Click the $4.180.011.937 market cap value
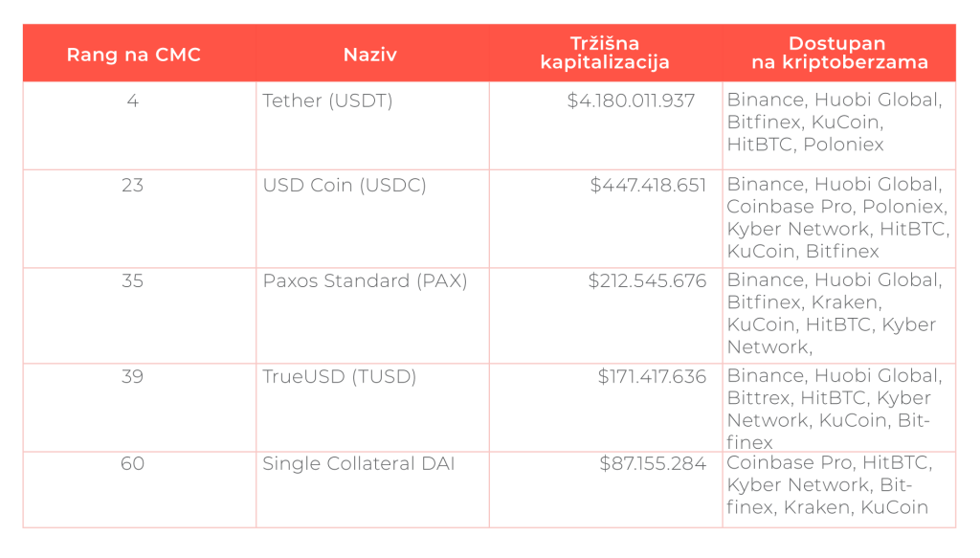 point(631,100)
